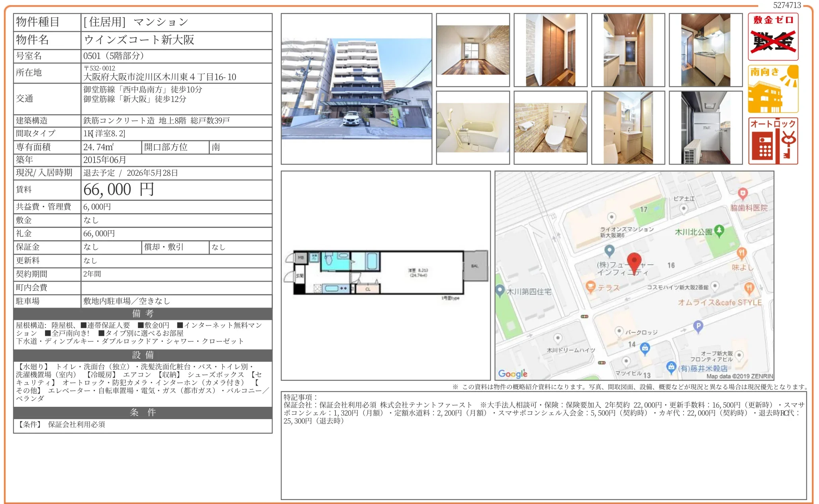Click the 設備 section header bar

(x=143, y=355)
